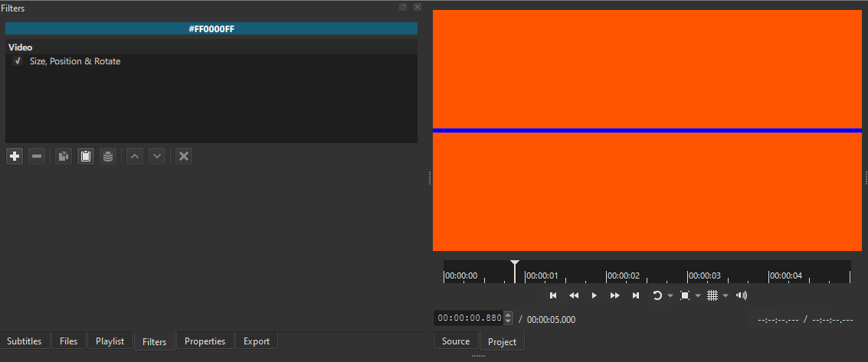Open the loop options dropdown arrow
This screenshot has height=362, width=868.
tap(670, 295)
